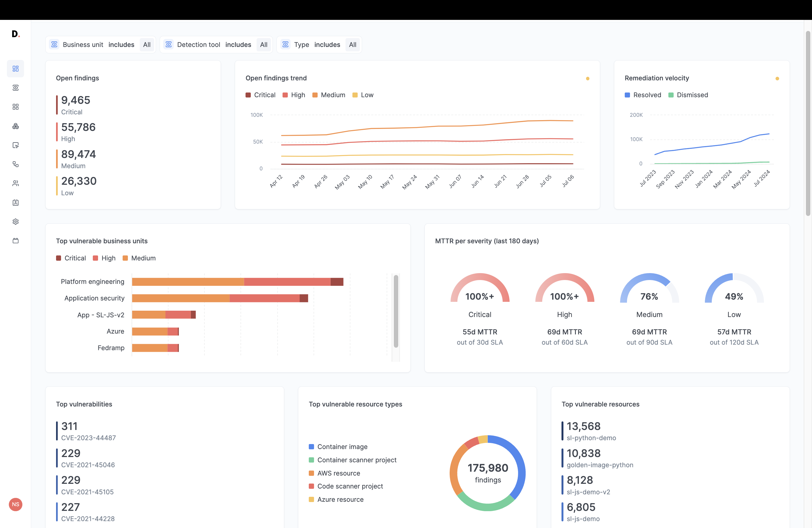Screen dimensions: 812x528
Task: Click the NS avatar at bottom left
Action: [x=15, y=505]
